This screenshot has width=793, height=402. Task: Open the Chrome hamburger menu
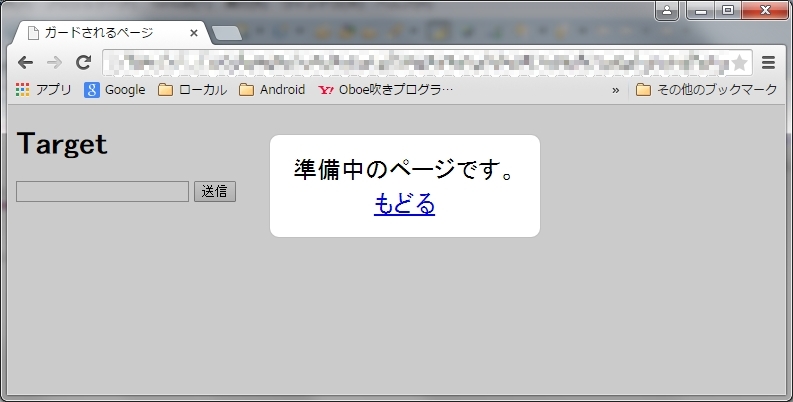click(x=768, y=63)
